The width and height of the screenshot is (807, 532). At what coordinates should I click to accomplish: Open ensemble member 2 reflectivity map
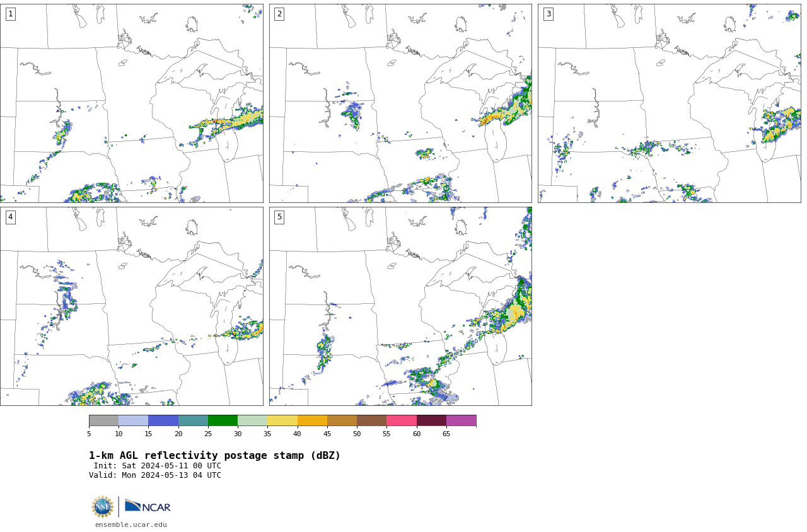400,103
